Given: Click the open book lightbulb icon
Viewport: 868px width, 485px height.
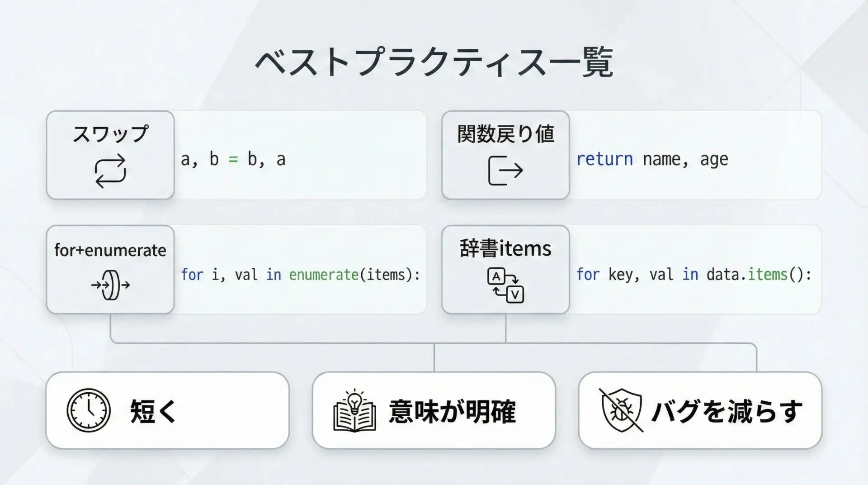Looking at the screenshot, I should pos(354,410).
